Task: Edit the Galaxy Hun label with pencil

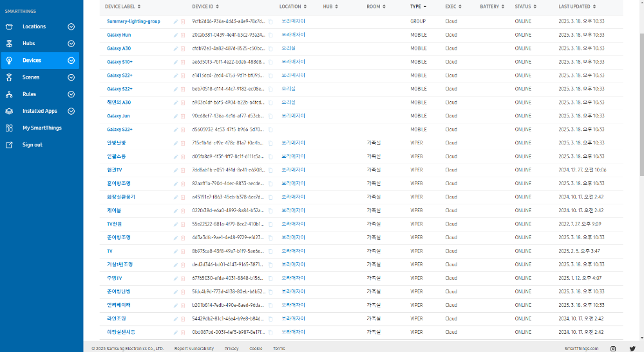Action: coord(175,35)
